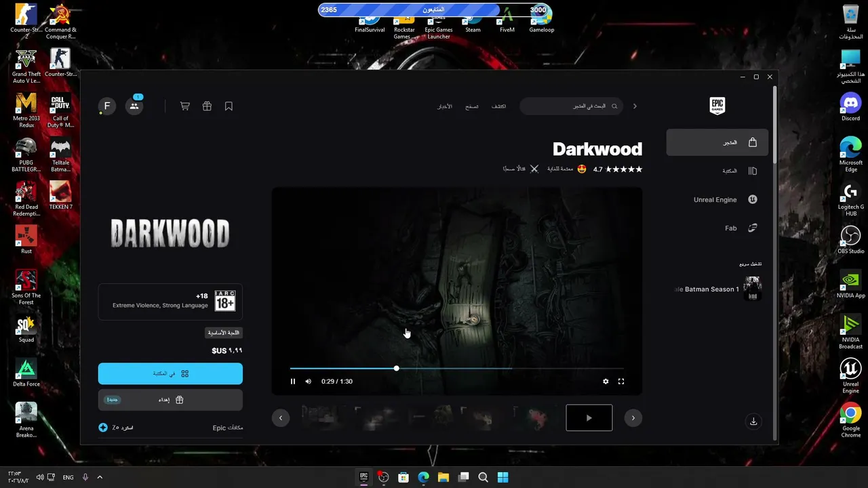868x488 pixels.
Task: Mute the trailer volume
Action: pyautogui.click(x=308, y=382)
